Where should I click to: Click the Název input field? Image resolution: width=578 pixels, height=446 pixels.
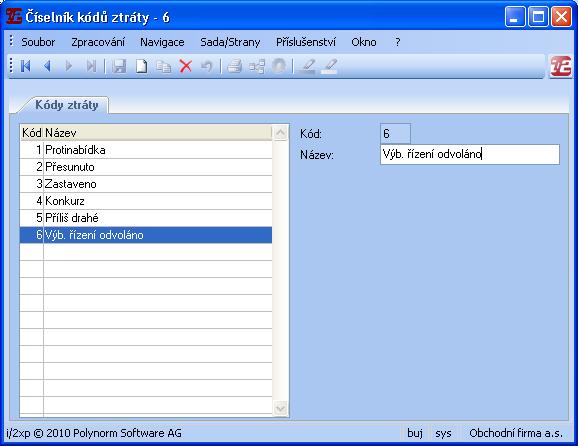tap(470, 154)
